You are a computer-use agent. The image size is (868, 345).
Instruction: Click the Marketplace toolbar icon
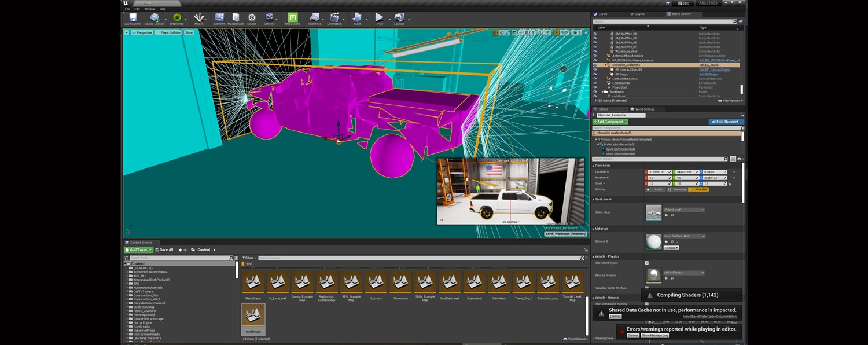(x=236, y=19)
